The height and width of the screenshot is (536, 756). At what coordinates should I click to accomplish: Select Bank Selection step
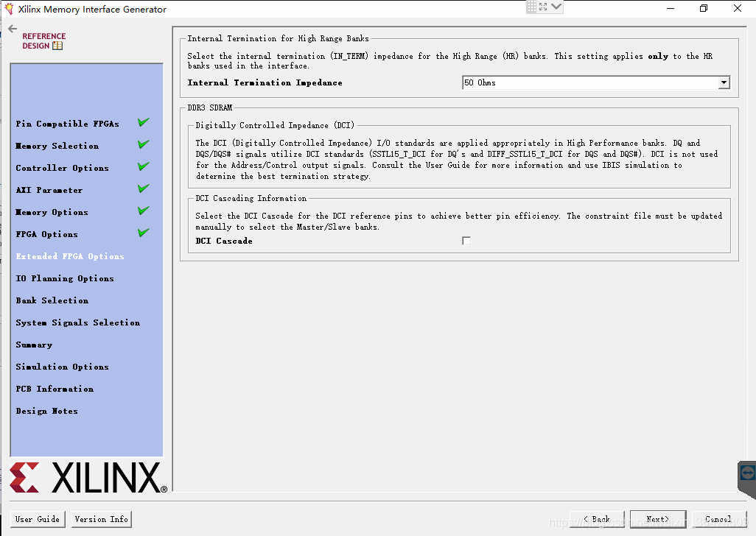[x=52, y=301]
